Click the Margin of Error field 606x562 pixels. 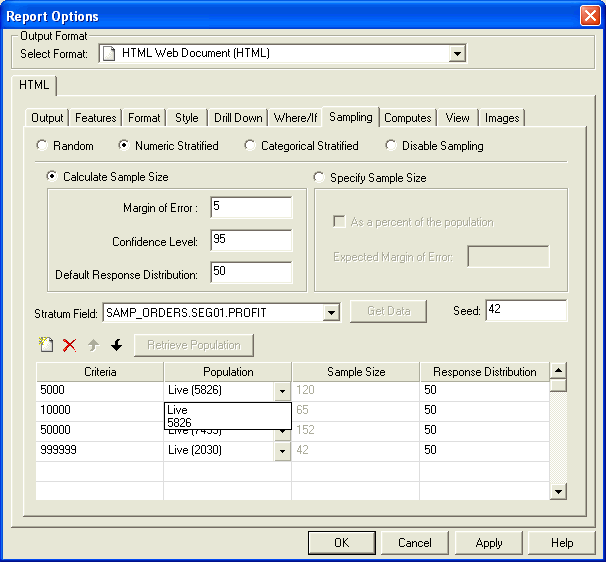pos(251,207)
